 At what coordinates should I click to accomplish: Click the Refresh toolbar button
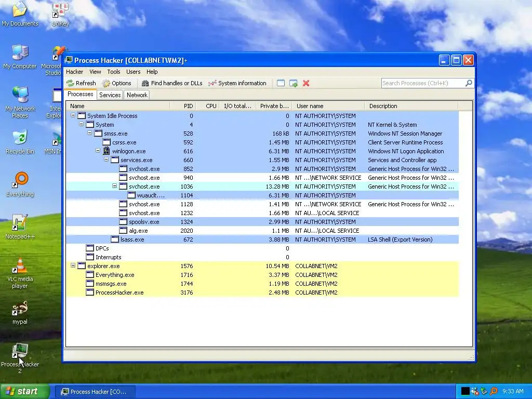81,83
